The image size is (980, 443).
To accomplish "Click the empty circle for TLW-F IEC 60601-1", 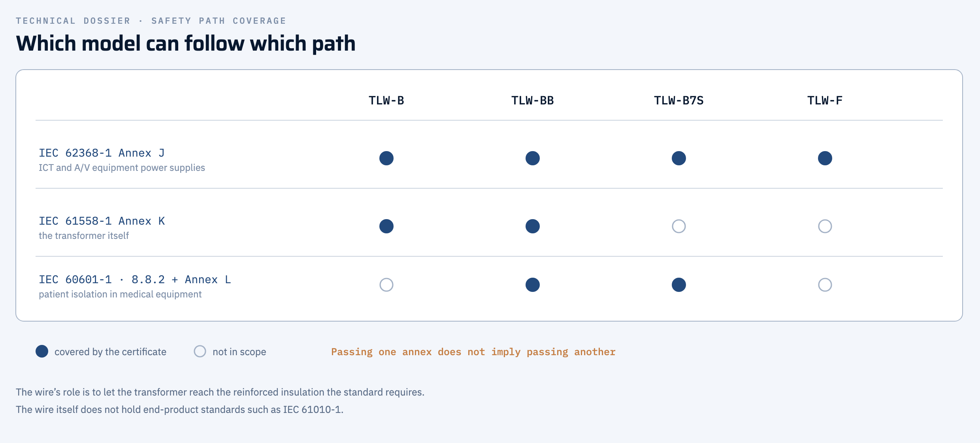I will click(825, 285).
